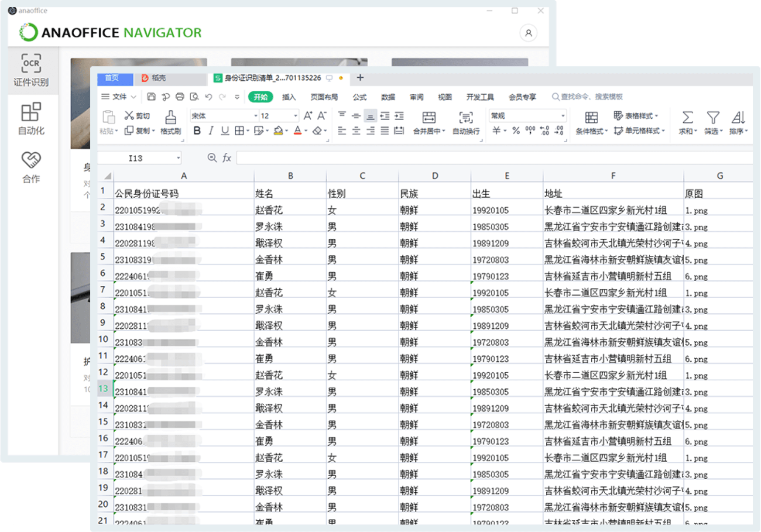
Task: Toggle underline text formatting
Action: click(225, 131)
